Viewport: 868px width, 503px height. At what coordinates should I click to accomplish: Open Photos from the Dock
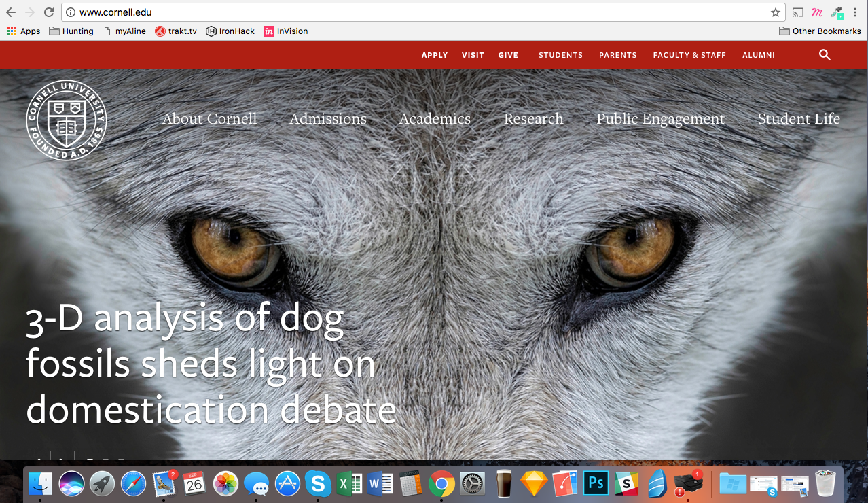click(225, 484)
